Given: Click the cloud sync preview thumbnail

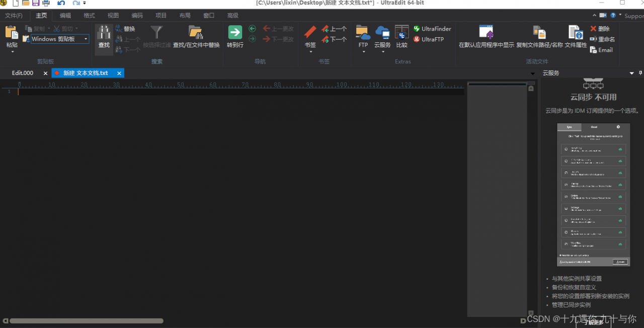Looking at the screenshot, I should click(593, 195).
